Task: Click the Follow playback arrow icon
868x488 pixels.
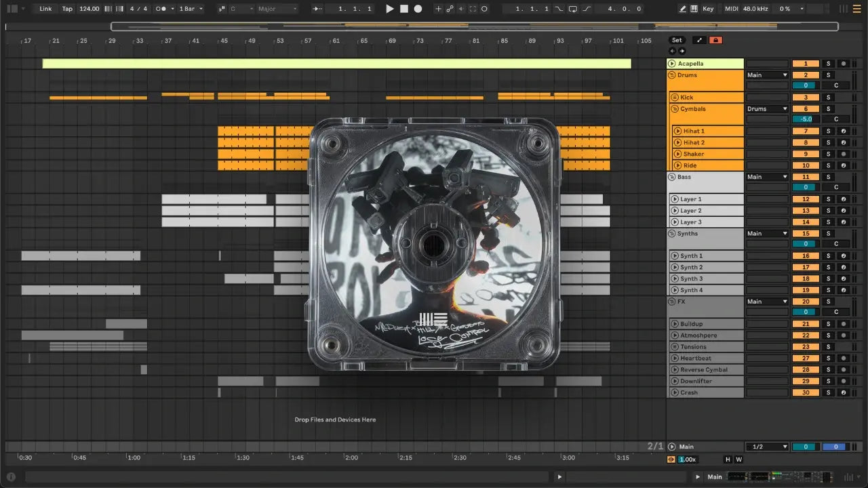Action: [317, 9]
